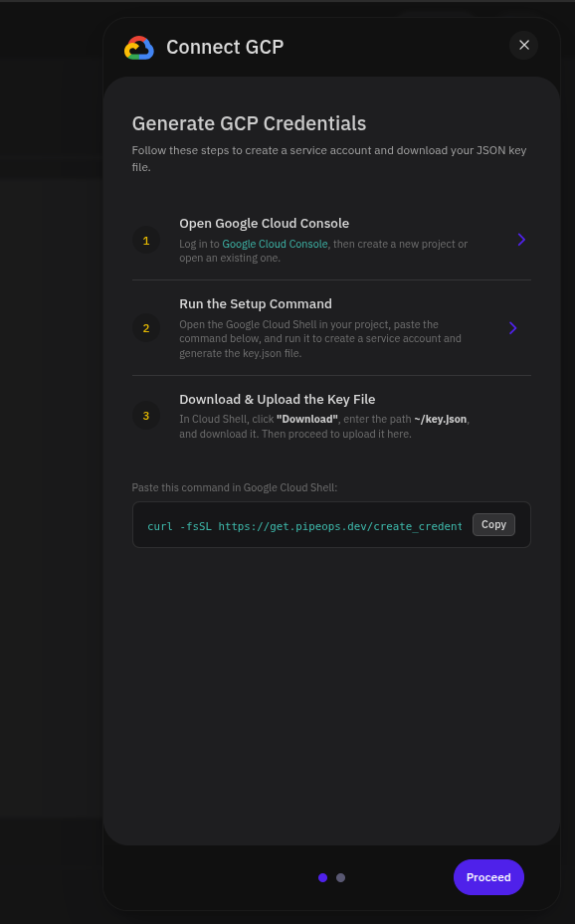This screenshot has height=924, width=575.
Task: Close the Connect GCP dialog
Action: 523,46
